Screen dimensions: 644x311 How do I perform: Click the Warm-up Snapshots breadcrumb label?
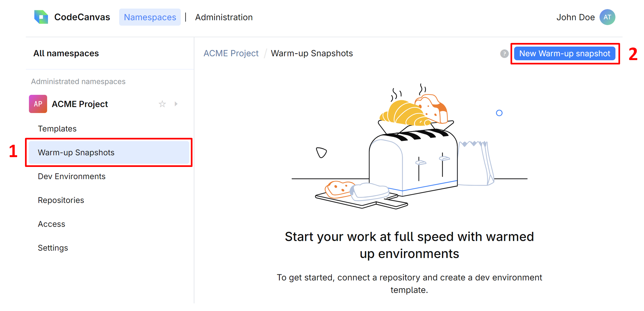point(312,53)
